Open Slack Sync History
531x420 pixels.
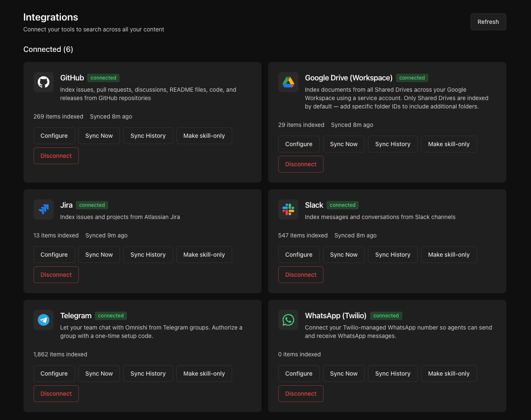point(393,255)
